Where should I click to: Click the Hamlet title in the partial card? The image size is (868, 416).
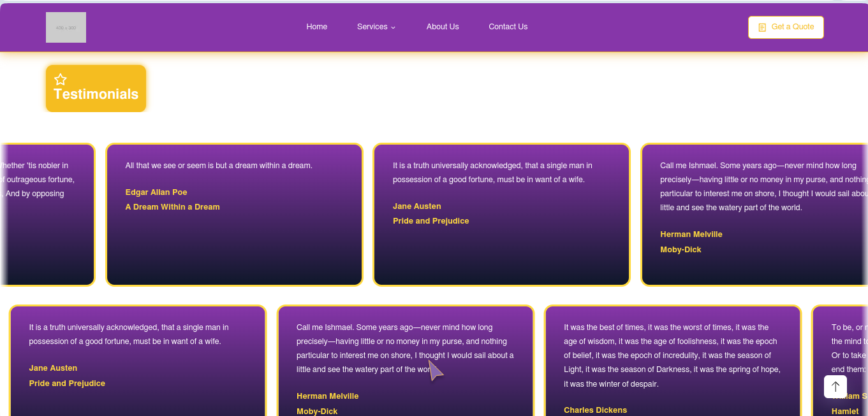pos(845,412)
